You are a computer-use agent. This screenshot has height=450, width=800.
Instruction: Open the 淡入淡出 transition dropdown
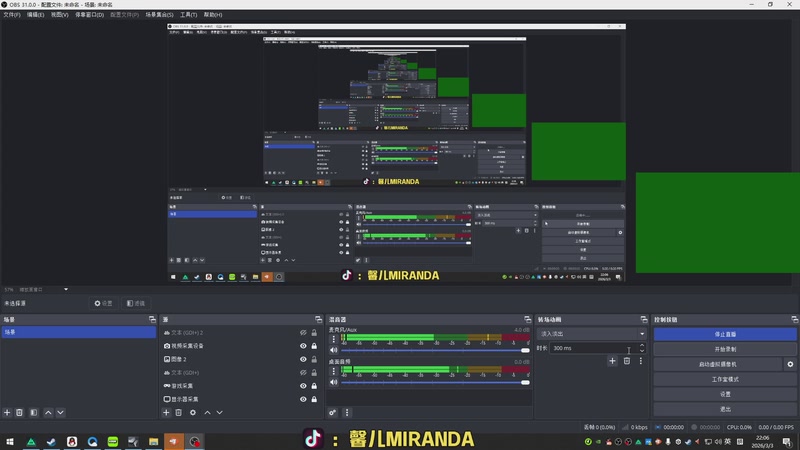click(592, 334)
